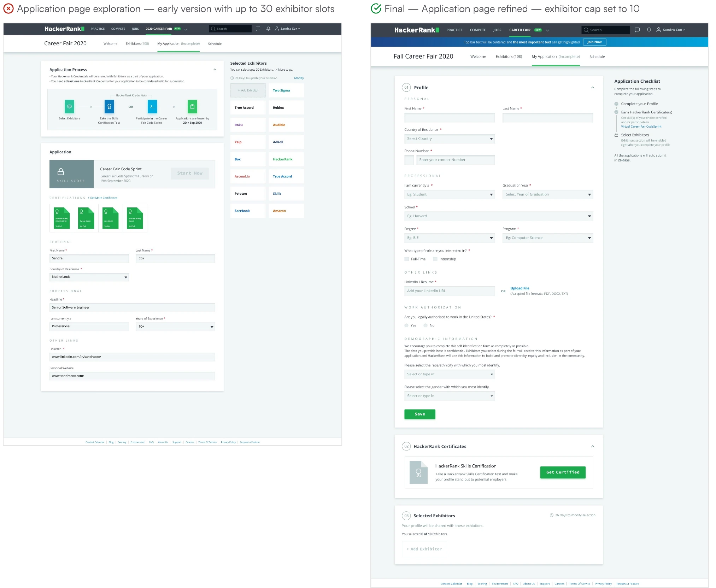Select No for US work authorization
The image size is (716, 588).
pos(426,325)
